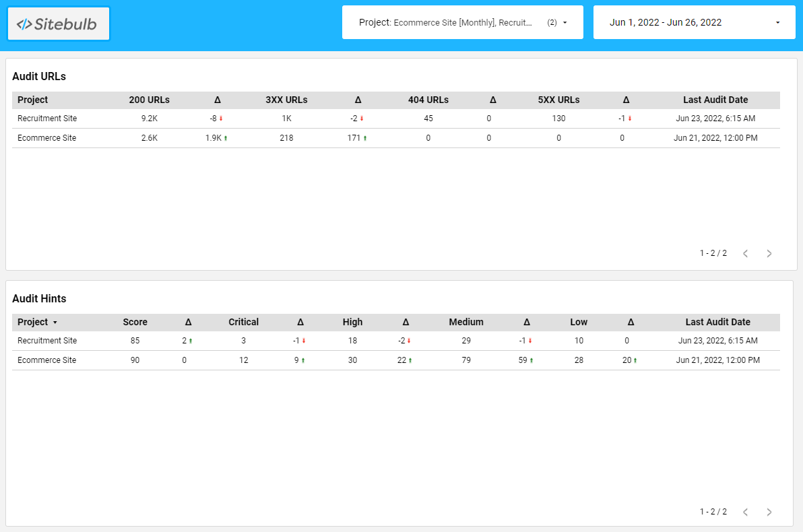Go to next page in Audit Hints
The image size is (803, 532).
(x=769, y=512)
